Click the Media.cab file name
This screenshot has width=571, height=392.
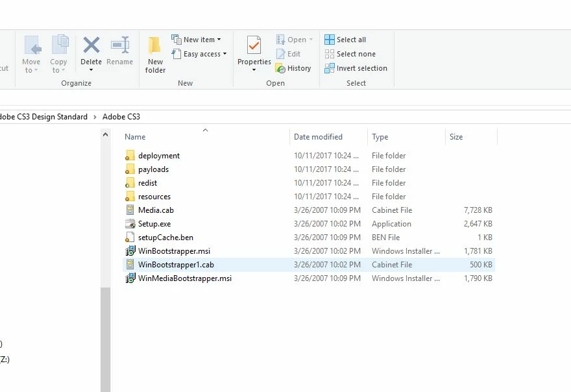[x=156, y=210]
